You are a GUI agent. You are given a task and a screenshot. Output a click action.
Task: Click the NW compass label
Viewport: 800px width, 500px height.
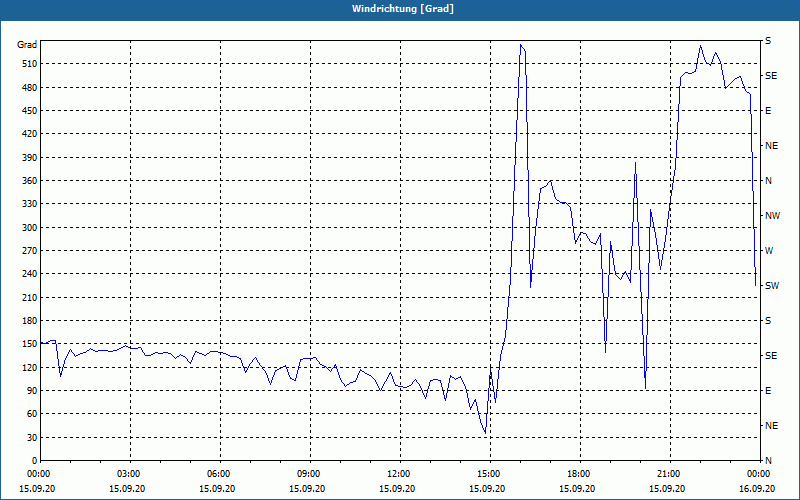point(772,216)
